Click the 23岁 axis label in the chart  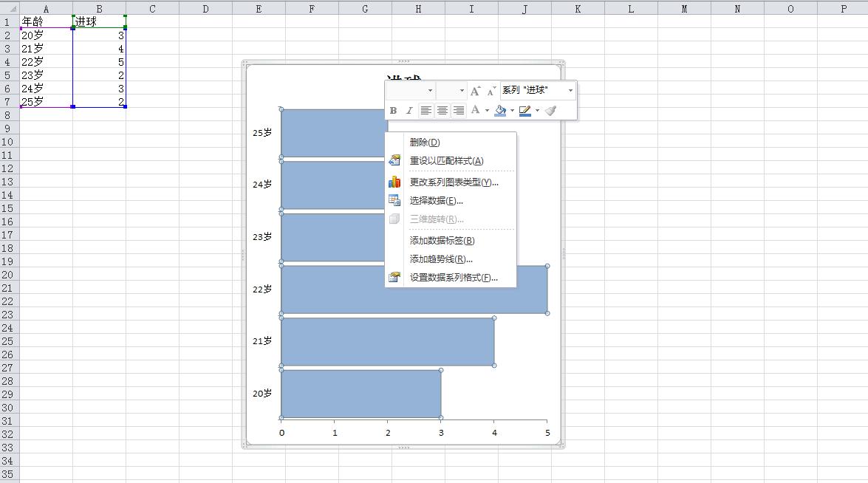pos(262,237)
